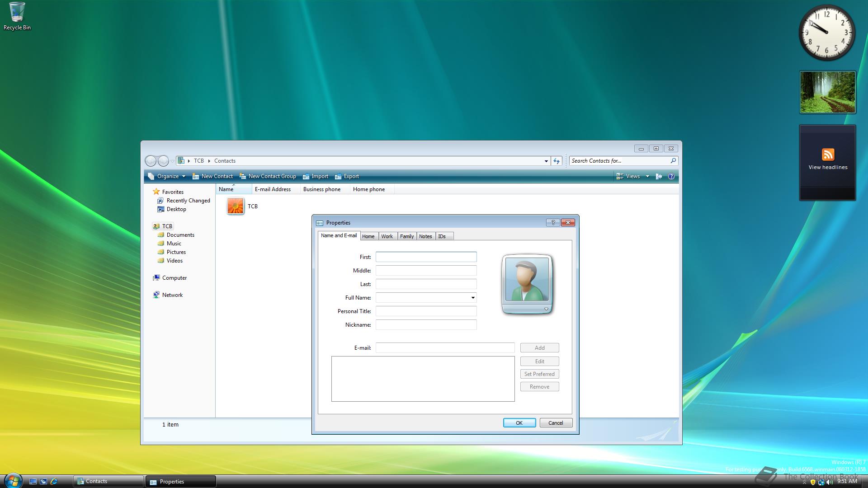The width and height of the screenshot is (868, 488).
Task: Click the Views icon in toolbar
Action: (x=620, y=176)
